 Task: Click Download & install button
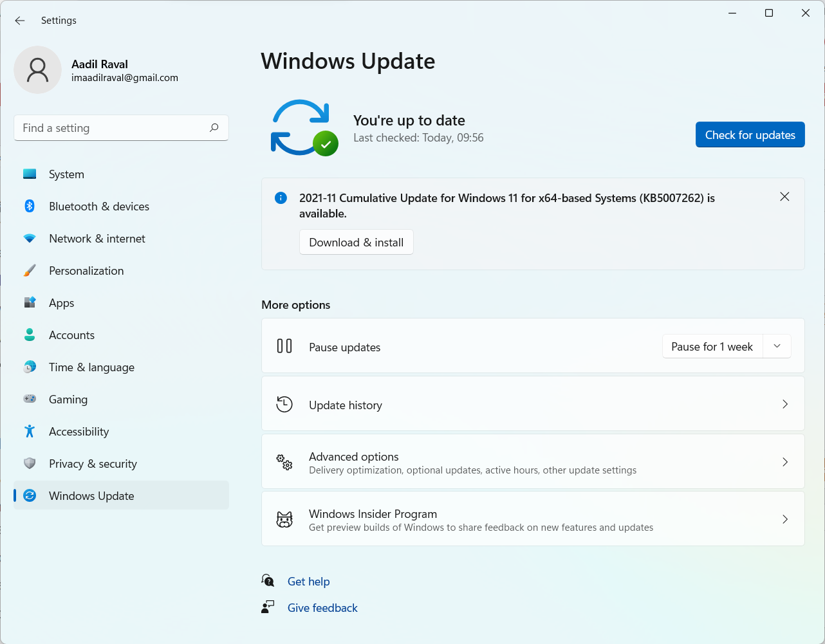pos(356,243)
